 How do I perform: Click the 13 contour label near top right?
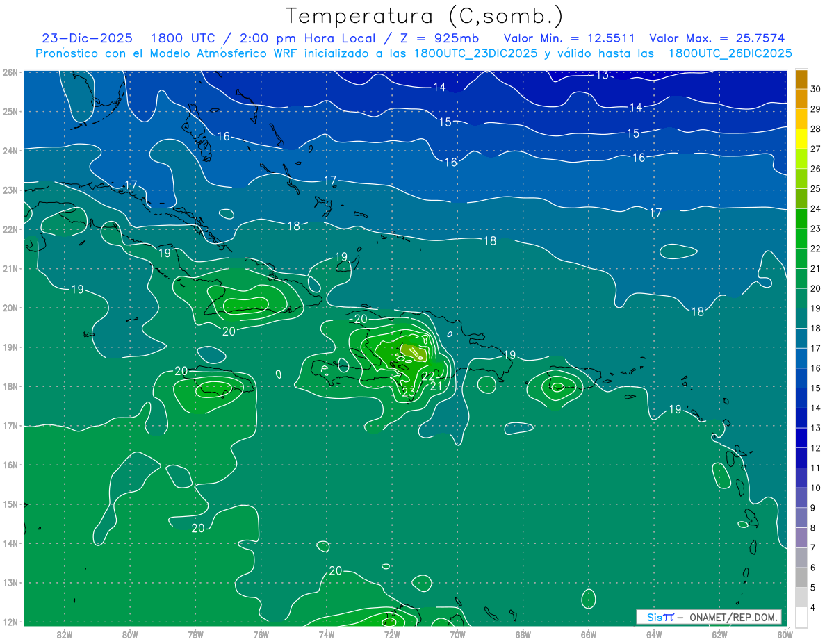[x=603, y=75]
